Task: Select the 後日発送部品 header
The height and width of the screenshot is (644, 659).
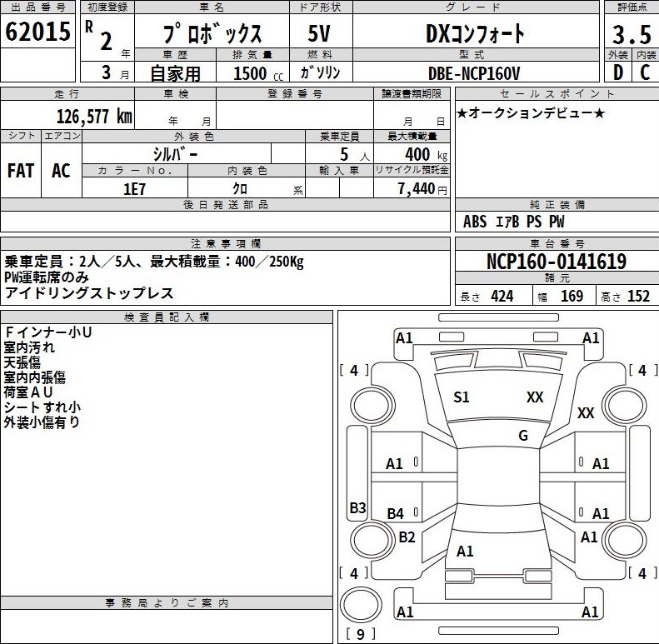Action: coord(226,205)
